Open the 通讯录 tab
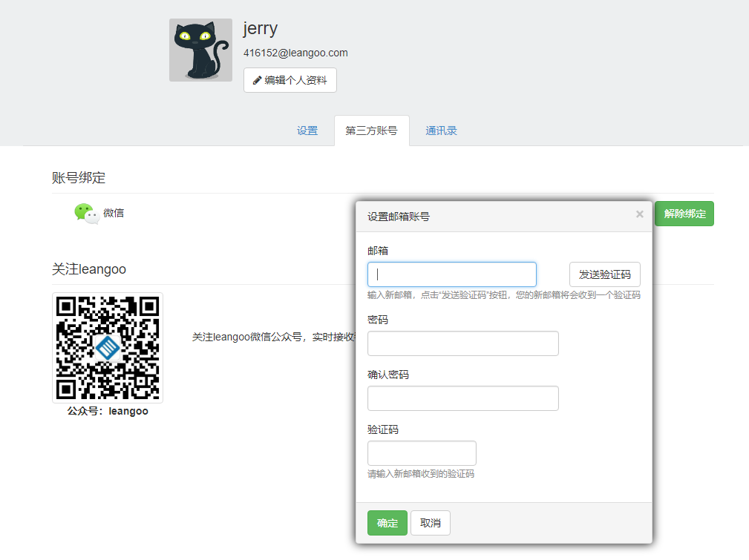The width and height of the screenshot is (749, 560). [441, 131]
